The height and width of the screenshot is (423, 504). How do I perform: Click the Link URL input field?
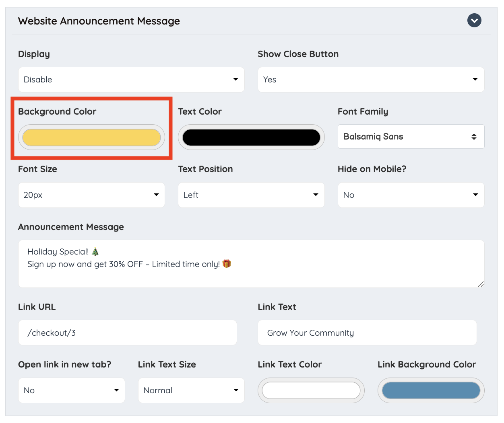coord(128,333)
